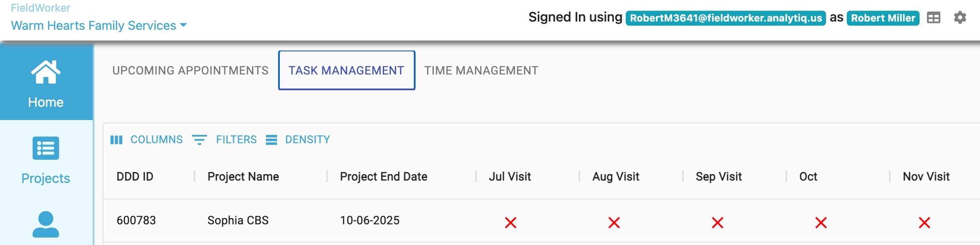The height and width of the screenshot is (245, 980).
Task: Click the red X under Aug Visit
Action: coord(614,222)
